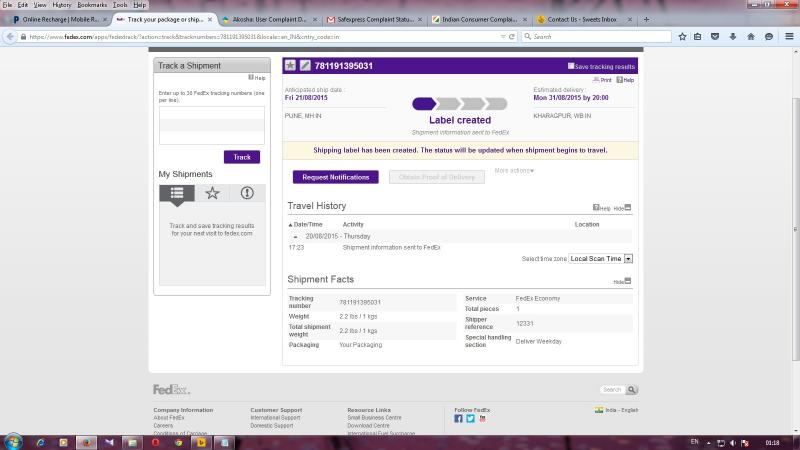Click the page vertical scrollbar

pyautogui.click(x=795, y=230)
